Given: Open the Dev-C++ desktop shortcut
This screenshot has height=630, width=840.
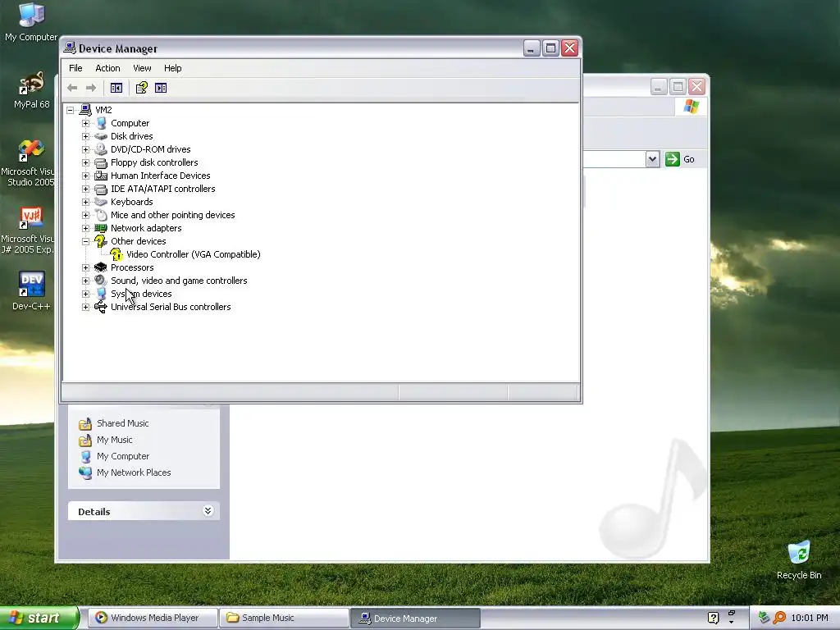Looking at the screenshot, I should (x=31, y=291).
